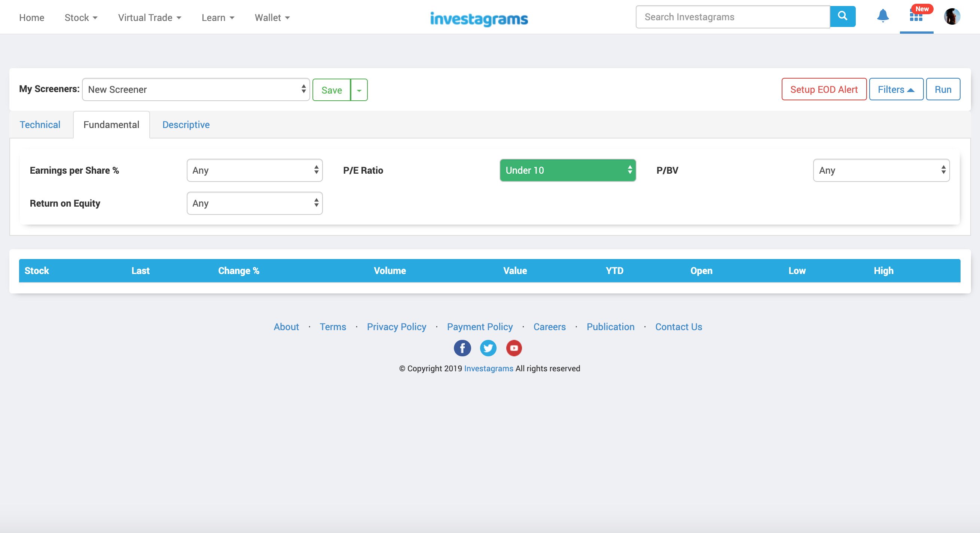The height and width of the screenshot is (533, 980).
Task: Run the screener
Action: coord(943,89)
